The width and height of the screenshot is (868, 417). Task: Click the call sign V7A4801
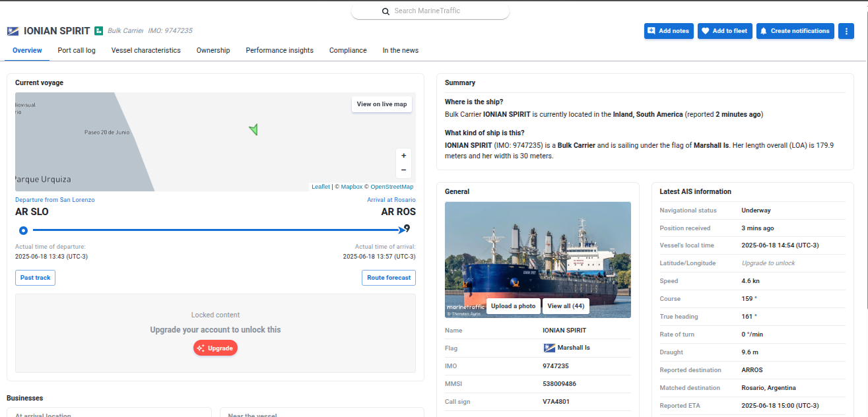pos(556,401)
